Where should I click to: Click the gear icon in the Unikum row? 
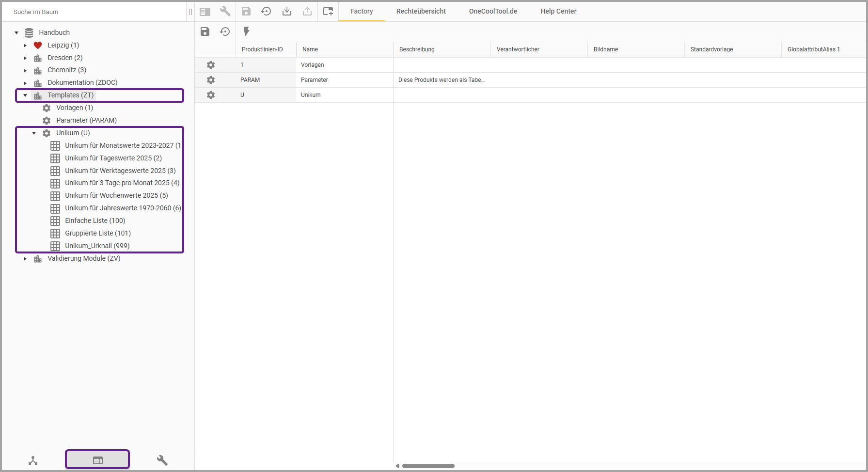tap(211, 95)
